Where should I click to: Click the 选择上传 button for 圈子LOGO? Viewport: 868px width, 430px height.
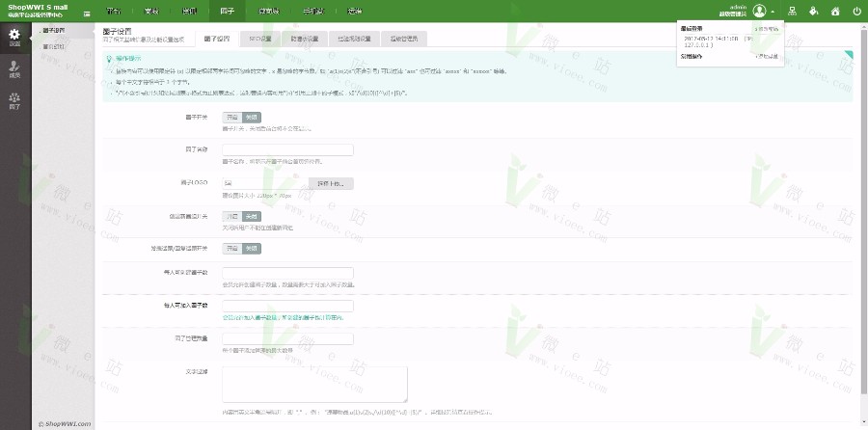pos(331,183)
